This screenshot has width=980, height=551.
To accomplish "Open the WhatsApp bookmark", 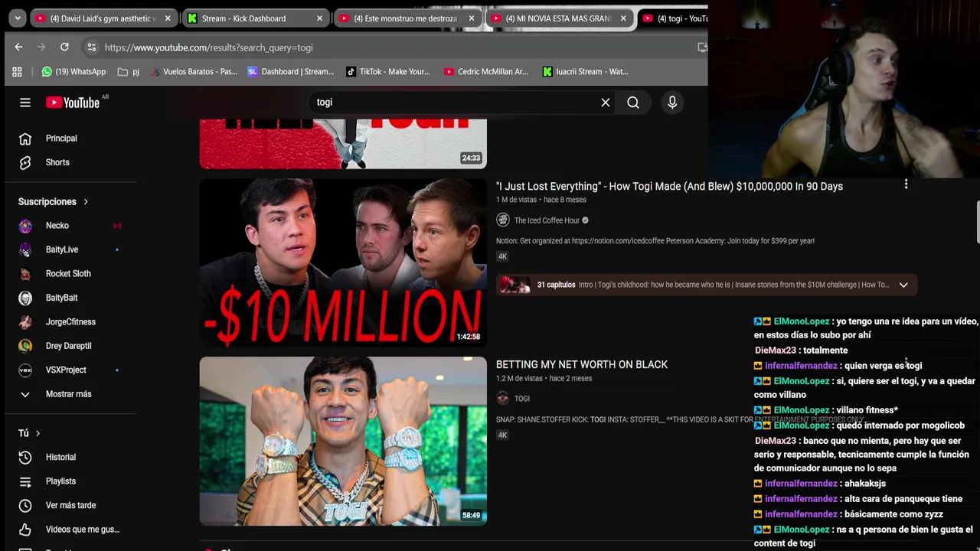I will pyautogui.click(x=73, y=72).
